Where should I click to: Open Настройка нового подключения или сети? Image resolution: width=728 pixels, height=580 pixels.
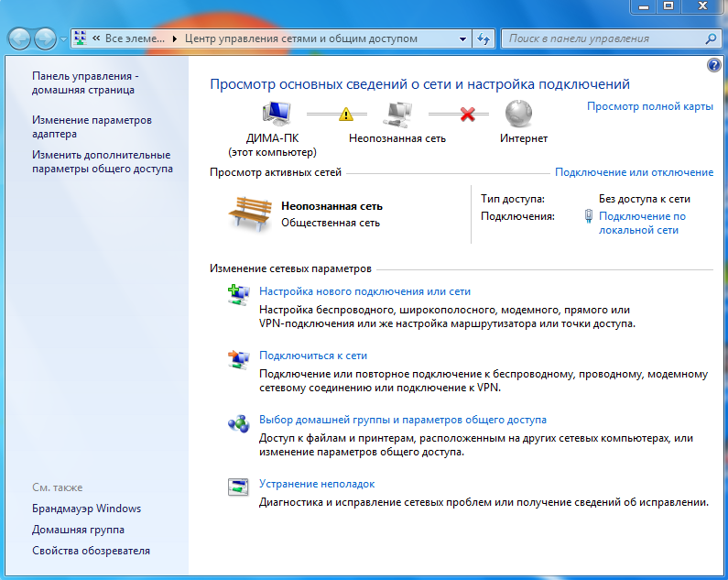364,291
